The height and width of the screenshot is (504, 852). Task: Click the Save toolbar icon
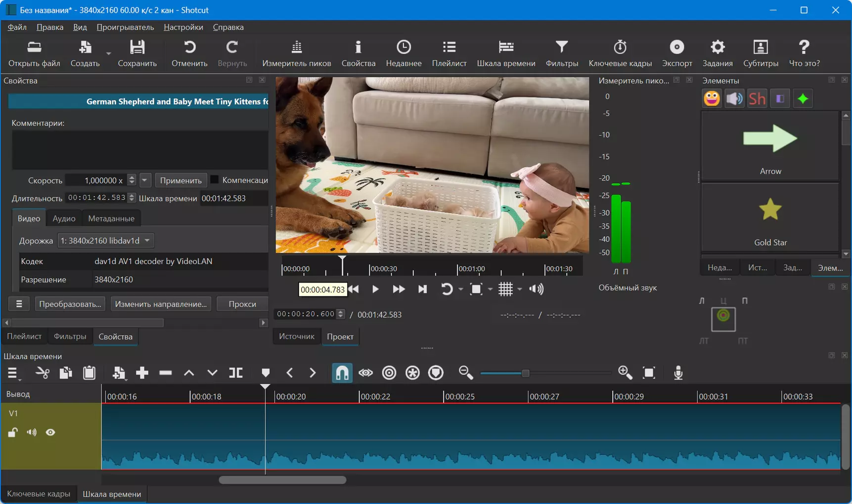pyautogui.click(x=137, y=53)
